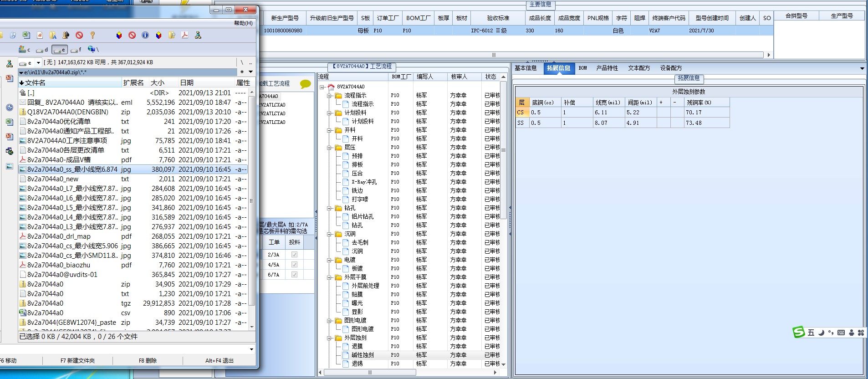Click the gold key toolbar icon
868x379 pixels.
pyautogui.click(x=92, y=35)
